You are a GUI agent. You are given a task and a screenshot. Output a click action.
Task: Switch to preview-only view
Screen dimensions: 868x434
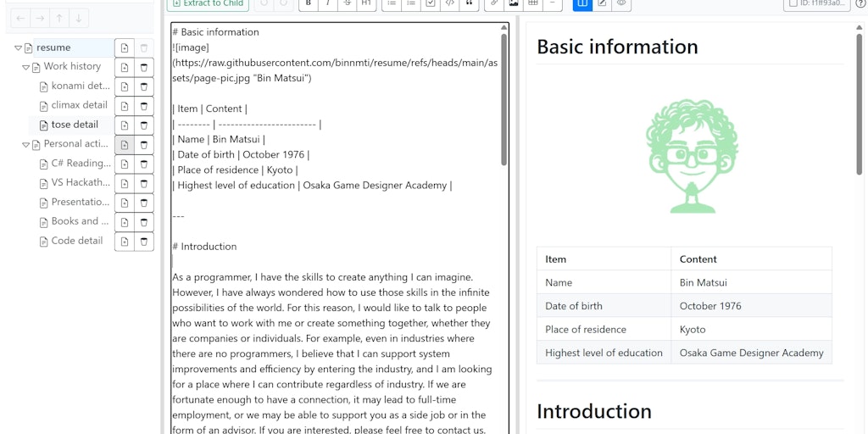tap(621, 3)
